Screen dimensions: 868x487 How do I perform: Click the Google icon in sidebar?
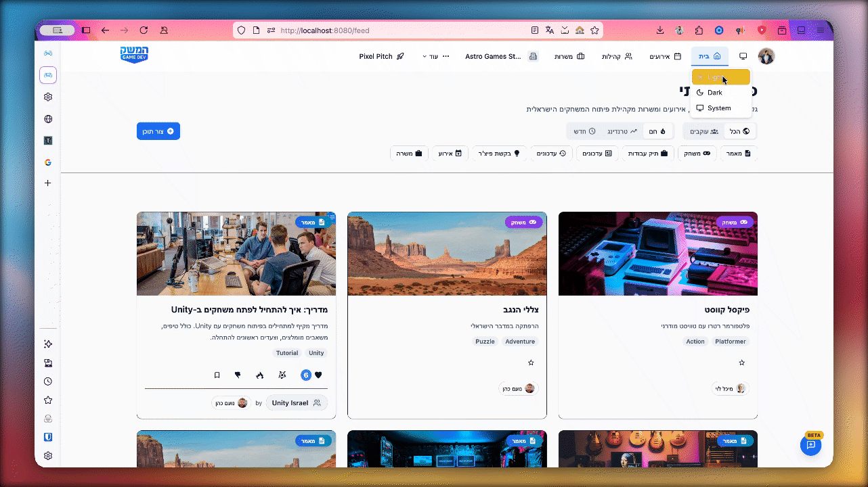point(48,162)
